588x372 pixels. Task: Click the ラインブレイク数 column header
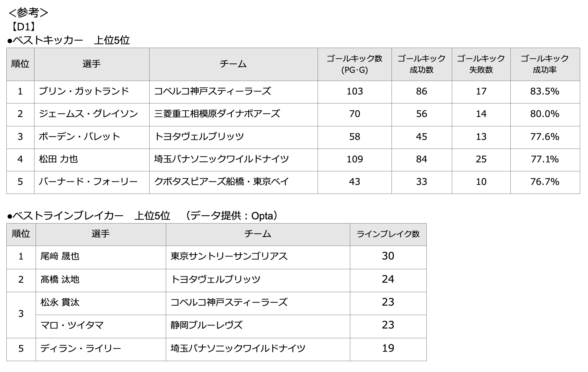[388, 234]
